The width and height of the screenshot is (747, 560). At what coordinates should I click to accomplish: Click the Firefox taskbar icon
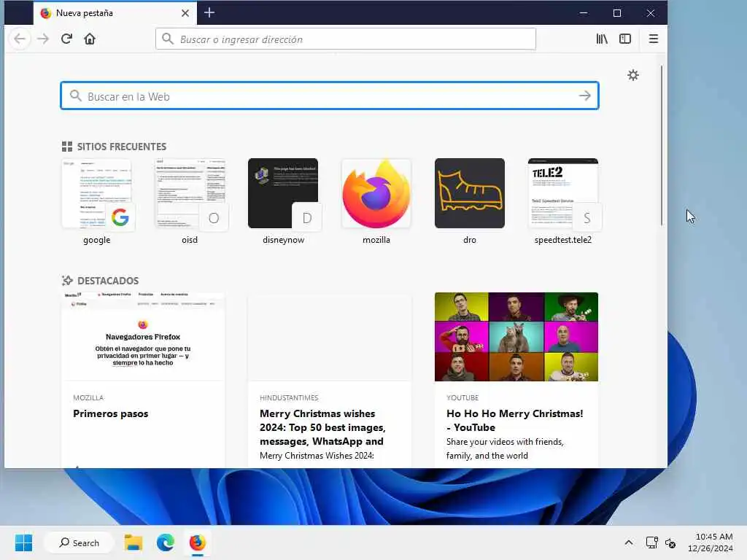pyautogui.click(x=197, y=542)
